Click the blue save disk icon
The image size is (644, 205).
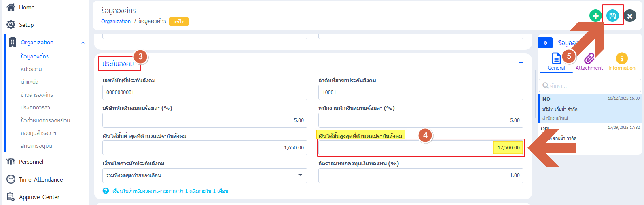point(612,16)
